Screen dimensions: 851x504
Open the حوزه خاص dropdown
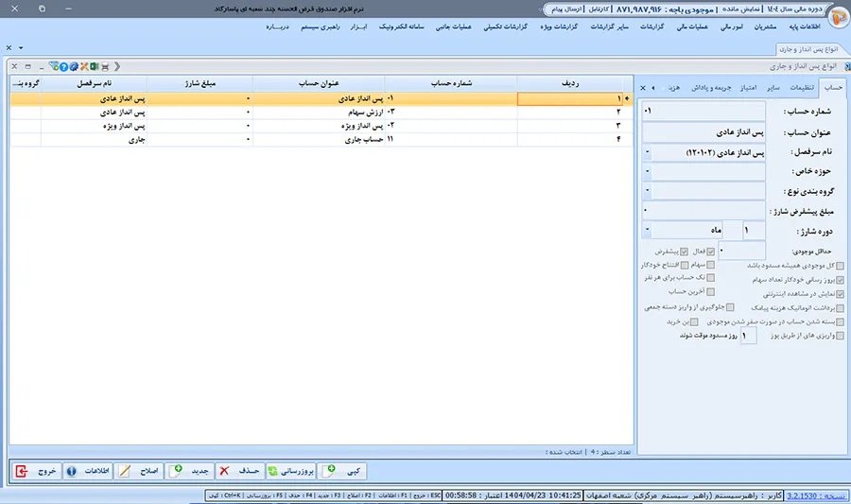click(x=647, y=171)
